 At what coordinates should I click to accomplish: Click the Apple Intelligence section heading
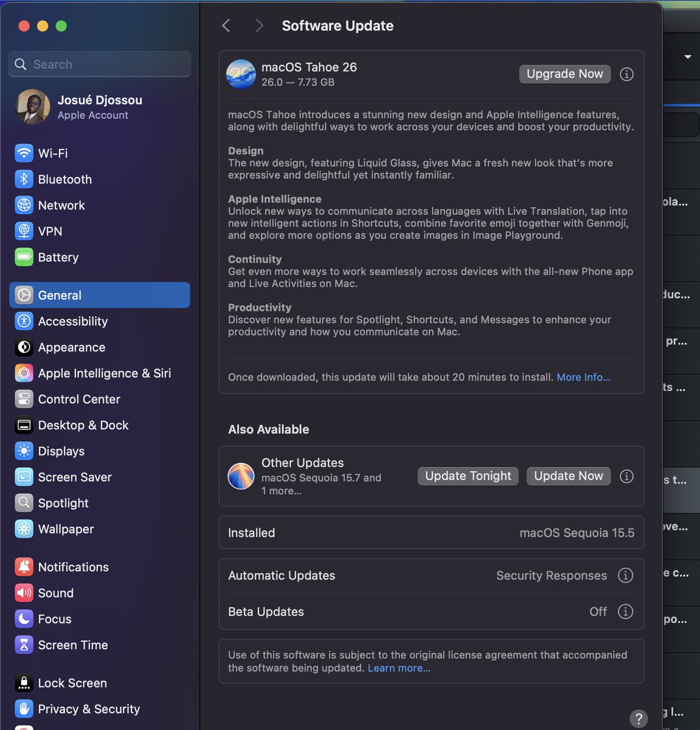[275, 199]
